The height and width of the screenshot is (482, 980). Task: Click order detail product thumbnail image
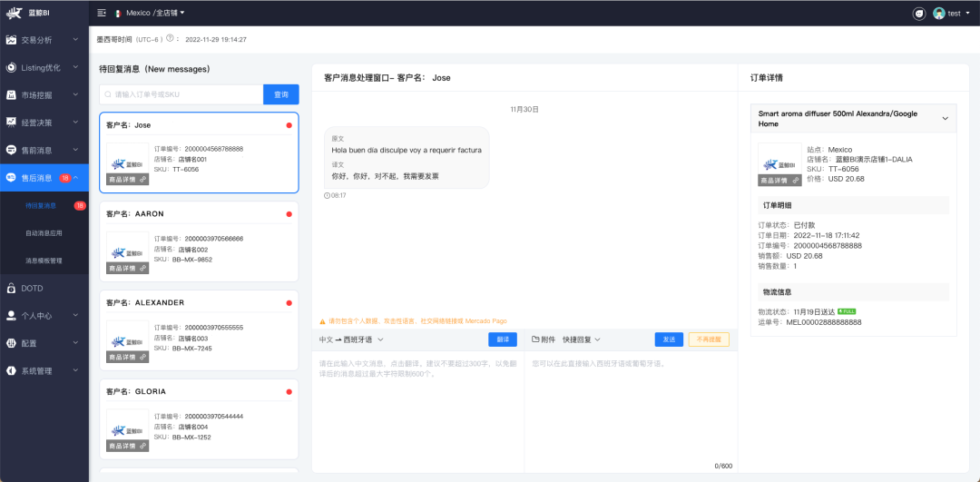(779, 164)
